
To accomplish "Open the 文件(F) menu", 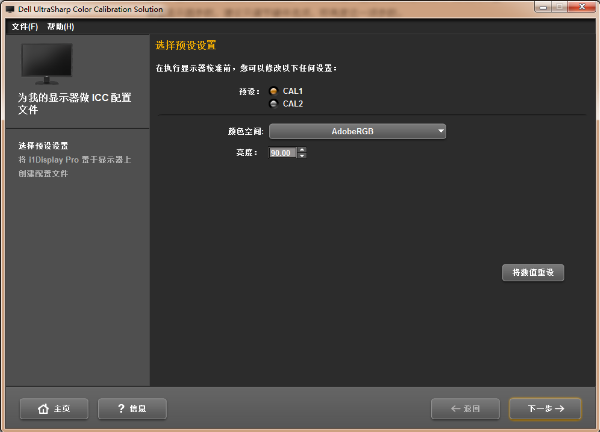I will click(24, 26).
